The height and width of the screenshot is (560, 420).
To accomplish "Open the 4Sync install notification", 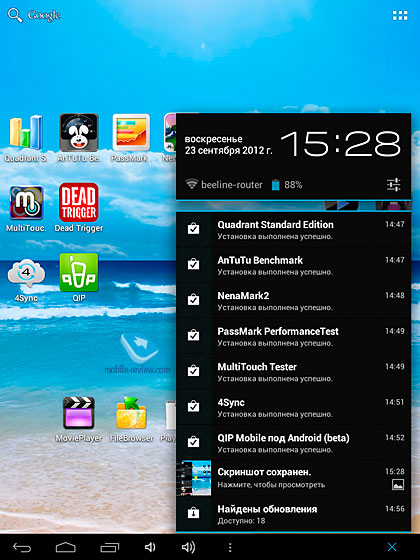I will [293, 407].
